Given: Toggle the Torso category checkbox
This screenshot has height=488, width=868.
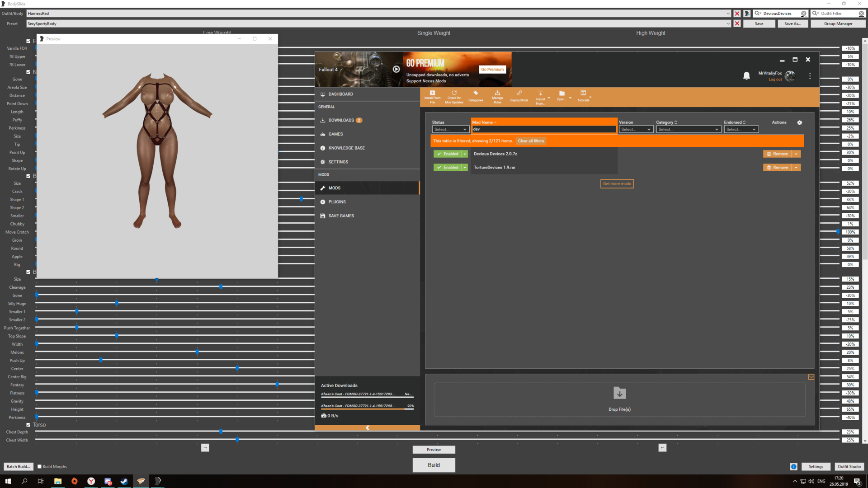Looking at the screenshot, I should 28,425.
